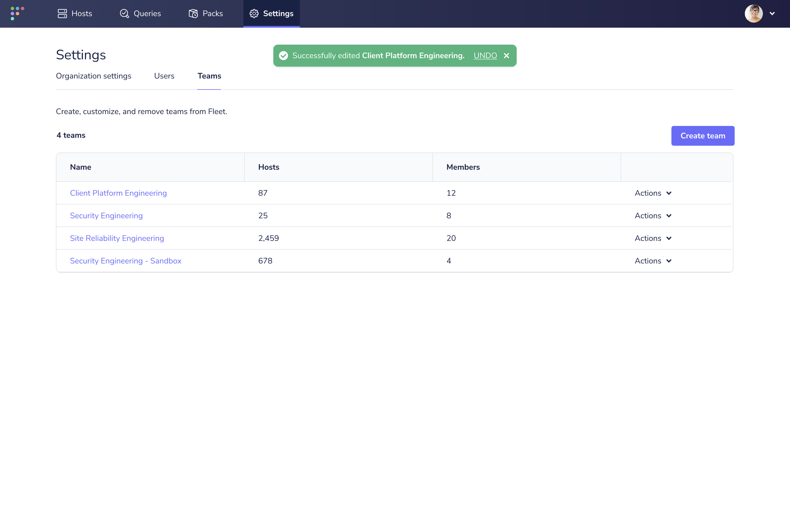Open the Client Platform Engineering team
This screenshot has width=790, height=532.
click(118, 193)
